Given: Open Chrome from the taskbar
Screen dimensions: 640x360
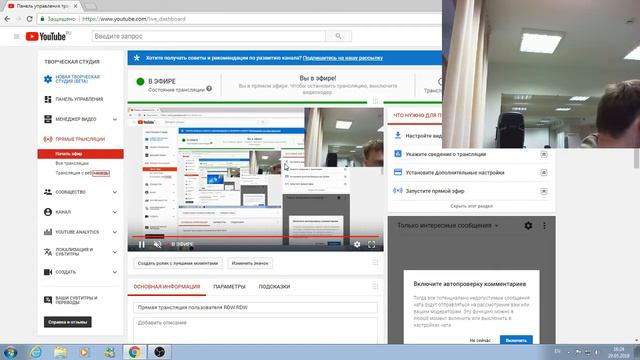Looking at the screenshot, I should tap(135, 352).
